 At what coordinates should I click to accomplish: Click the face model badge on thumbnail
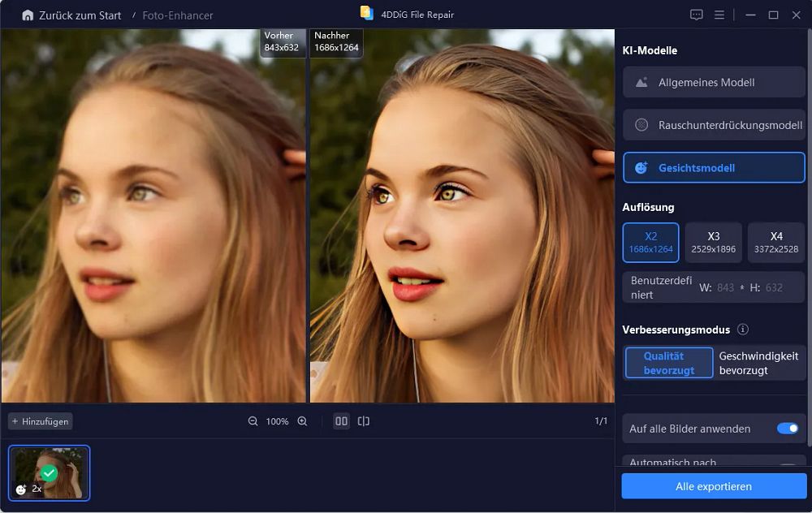[21, 489]
